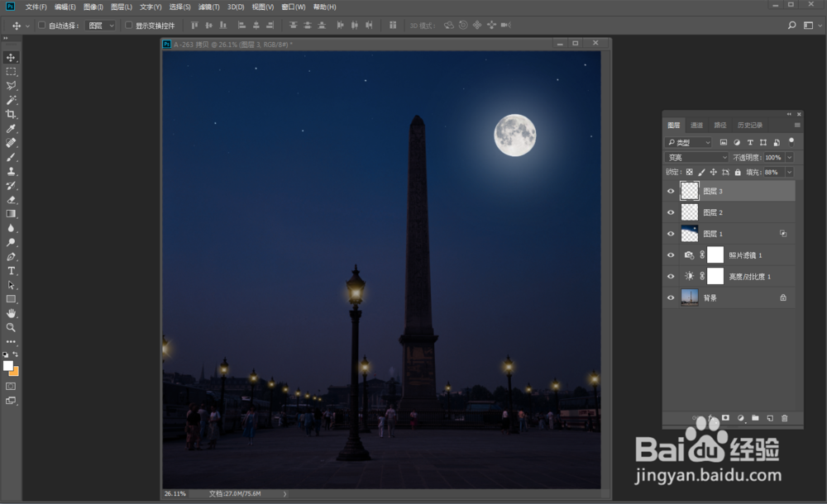Select the Gradient tool

(x=11, y=214)
